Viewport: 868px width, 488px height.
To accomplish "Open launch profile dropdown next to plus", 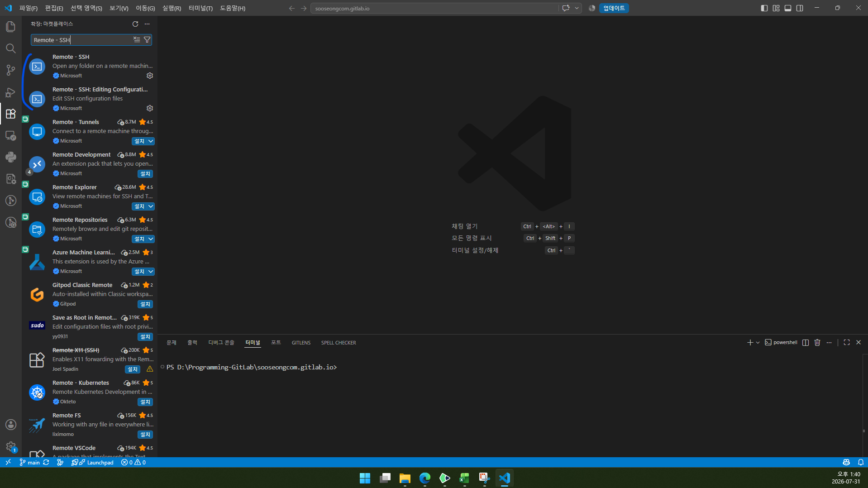I will 758,343.
